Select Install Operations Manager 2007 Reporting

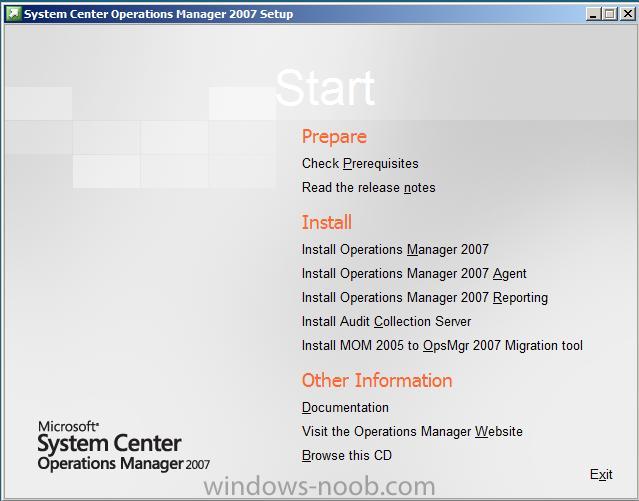tap(425, 298)
